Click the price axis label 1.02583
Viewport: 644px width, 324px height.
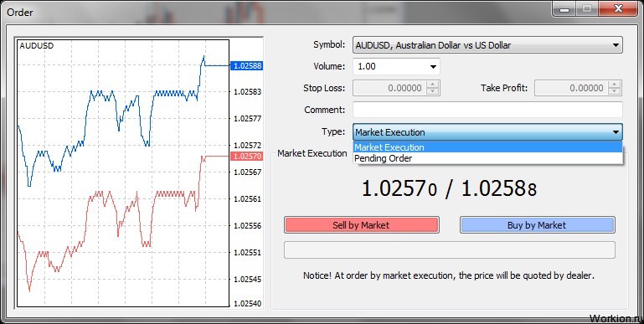click(247, 92)
